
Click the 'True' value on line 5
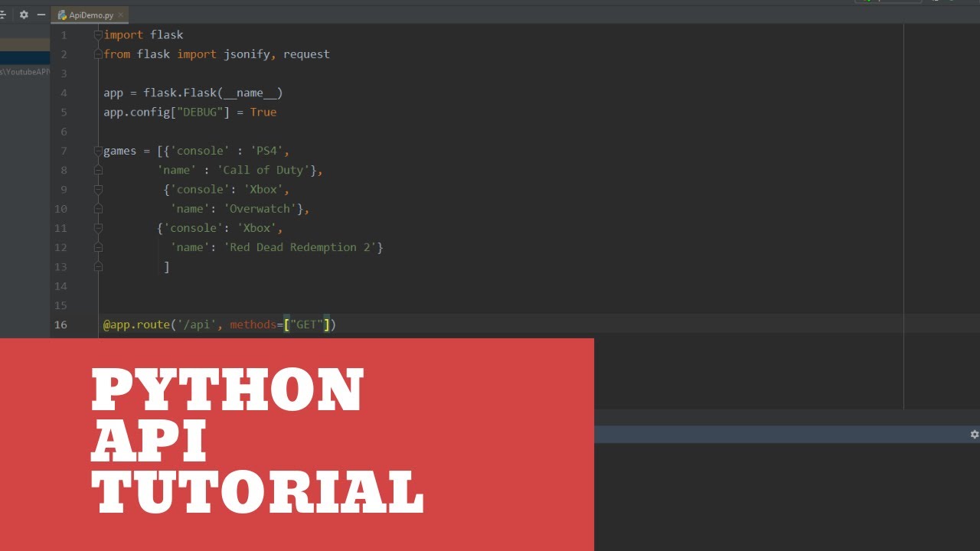pyautogui.click(x=263, y=112)
